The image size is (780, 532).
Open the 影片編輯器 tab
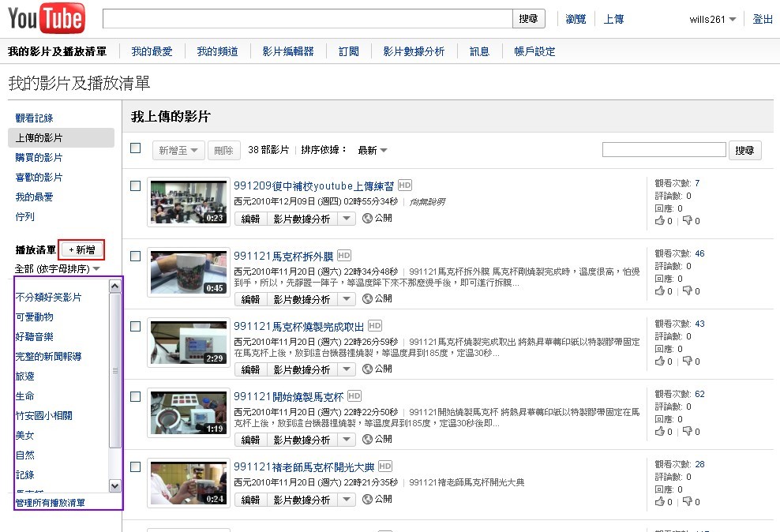(x=288, y=51)
